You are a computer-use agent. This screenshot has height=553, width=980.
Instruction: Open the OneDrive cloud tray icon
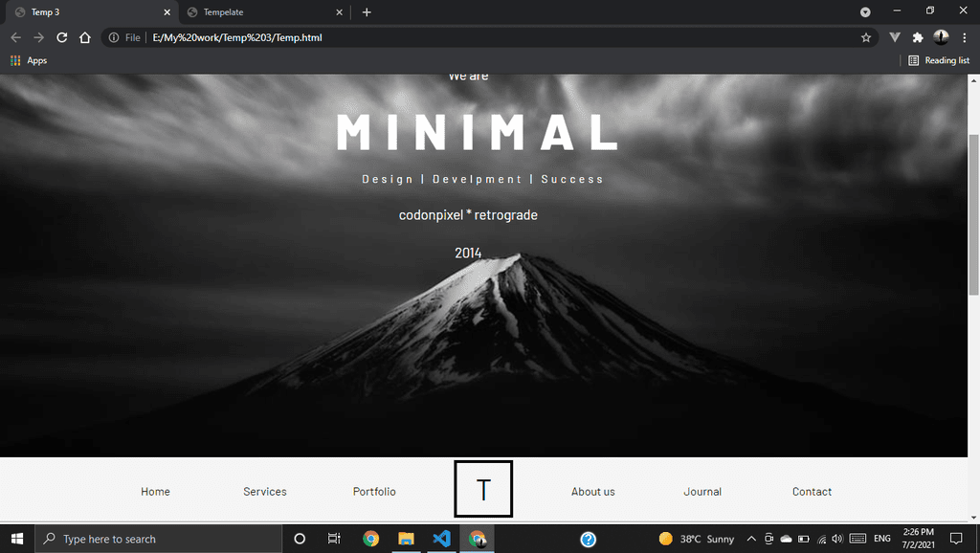pyautogui.click(x=787, y=539)
